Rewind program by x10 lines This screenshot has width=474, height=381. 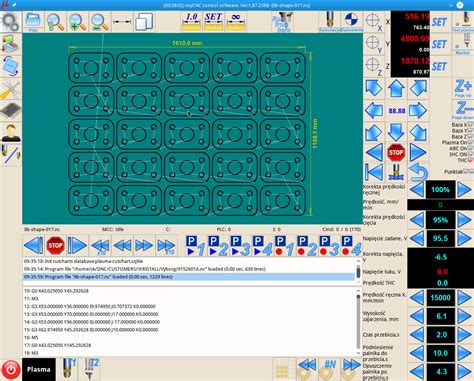point(100,246)
